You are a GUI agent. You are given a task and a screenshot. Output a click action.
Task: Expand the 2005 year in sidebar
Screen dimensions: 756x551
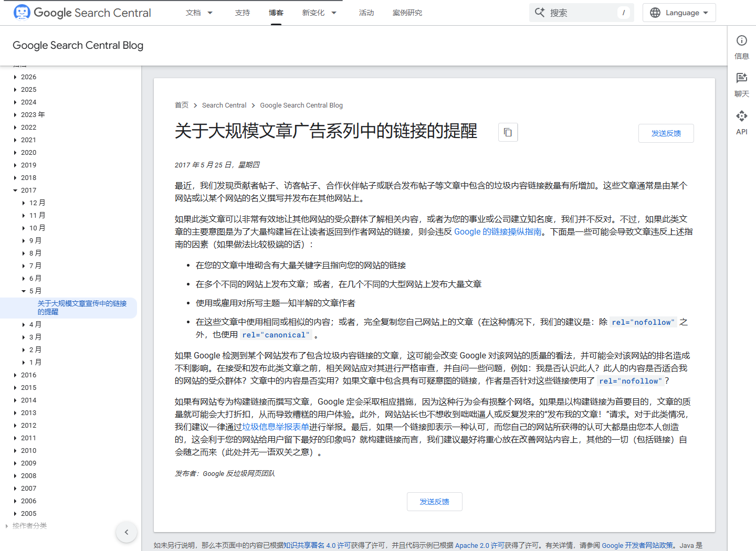[x=15, y=514]
